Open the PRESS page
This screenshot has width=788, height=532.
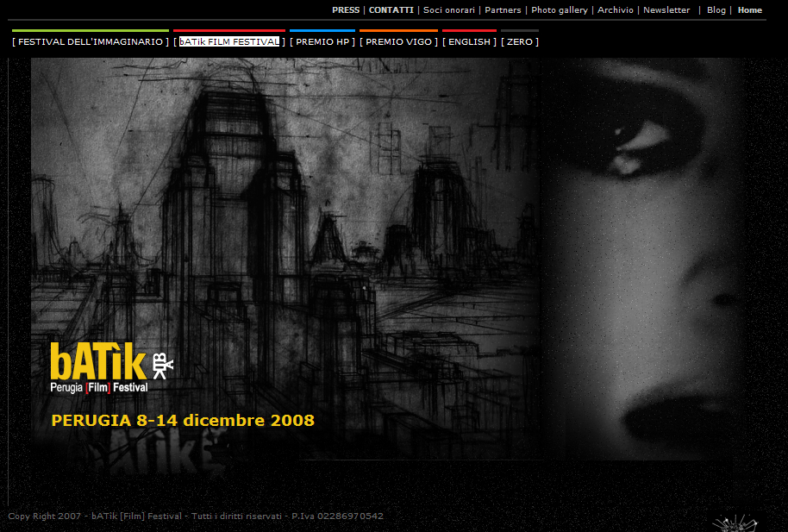point(346,10)
